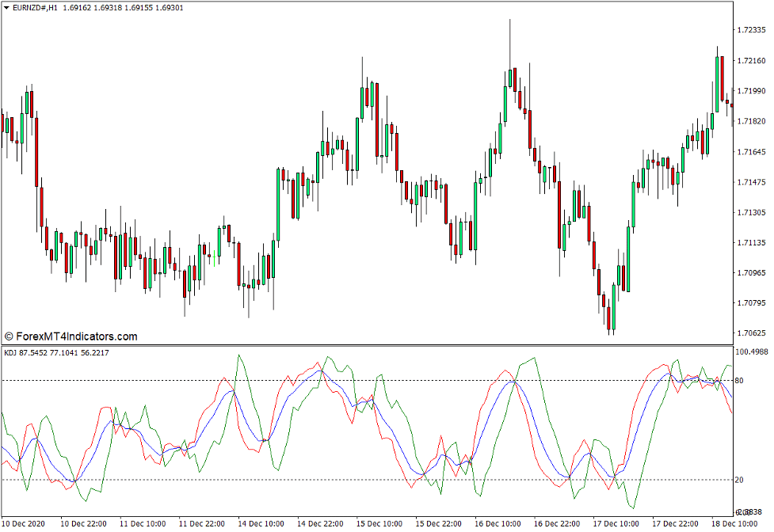Click the 1.72335 price axis label

(752, 30)
